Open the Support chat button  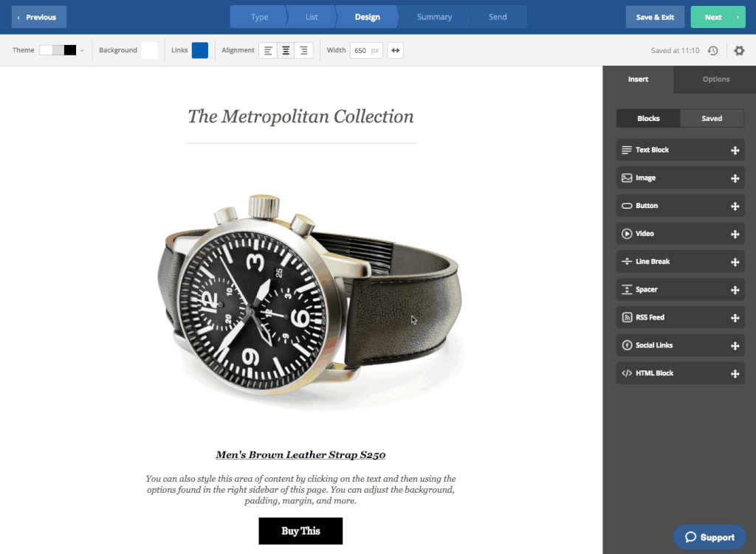709,537
